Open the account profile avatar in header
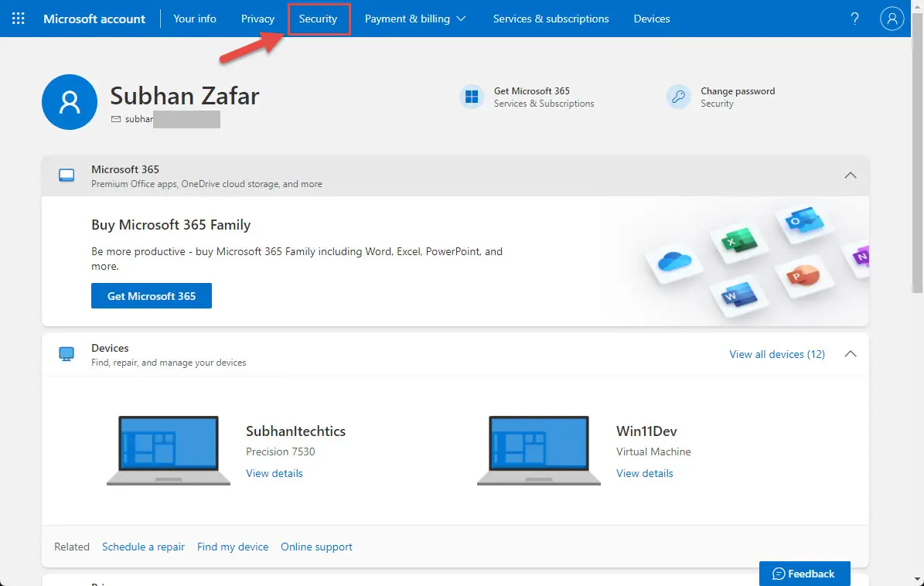 pyautogui.click(x=892, y=19)
